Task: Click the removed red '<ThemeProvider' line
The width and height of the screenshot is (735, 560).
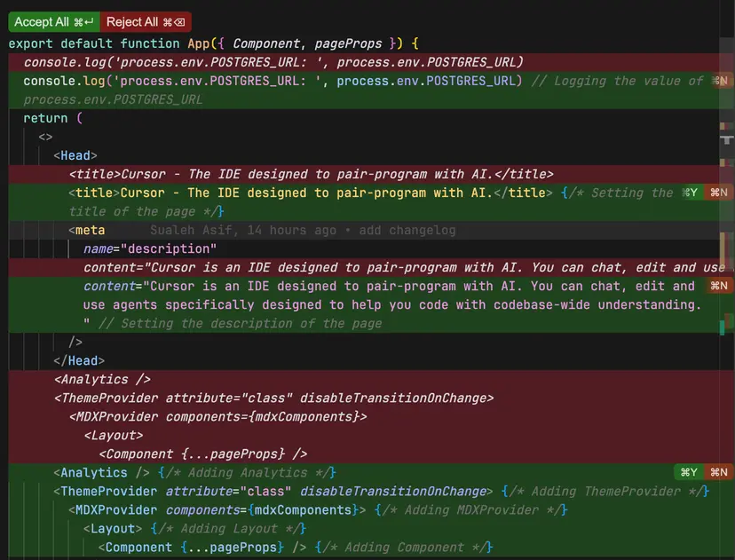Action: [274, 398]
